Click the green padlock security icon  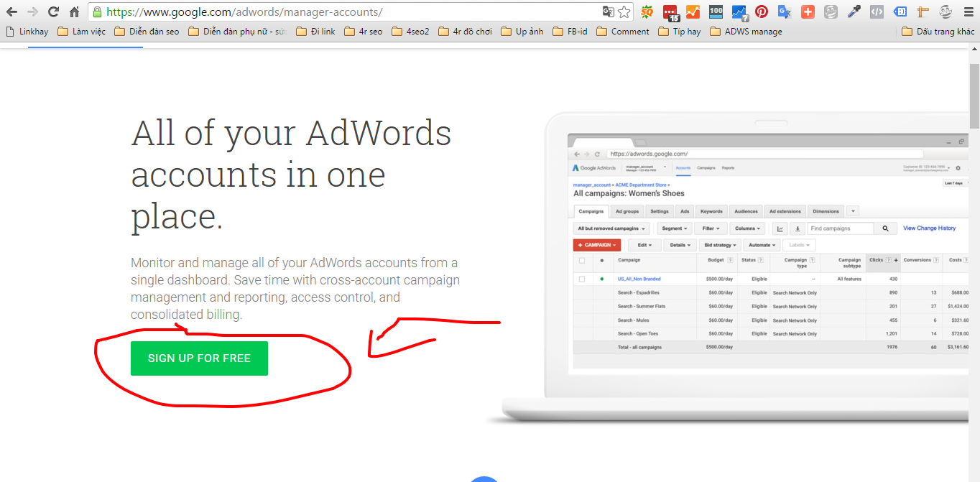click(97, 11)
